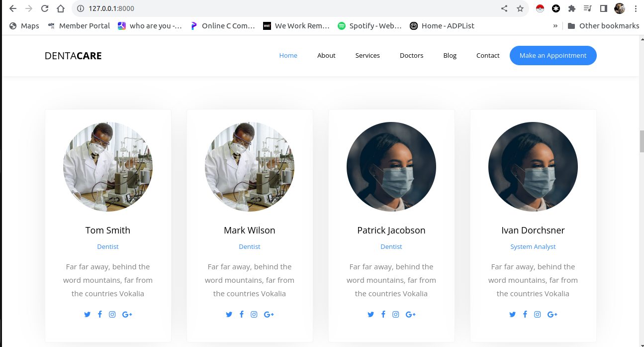Click the DENTACARE logo link
Viewport: 644px width, 347px height.
[x=73, y=56]
